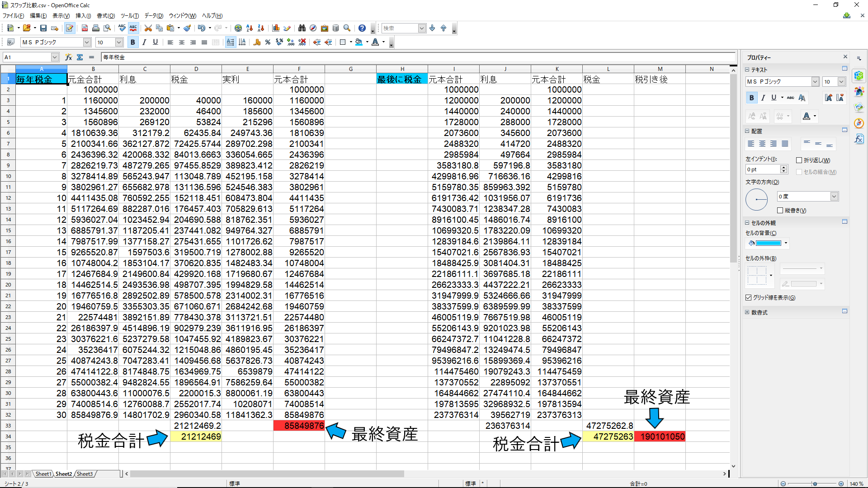This screenshot has height=488, width=868.
Task: Click the Sum sigma icon
Action: [80, 57]
